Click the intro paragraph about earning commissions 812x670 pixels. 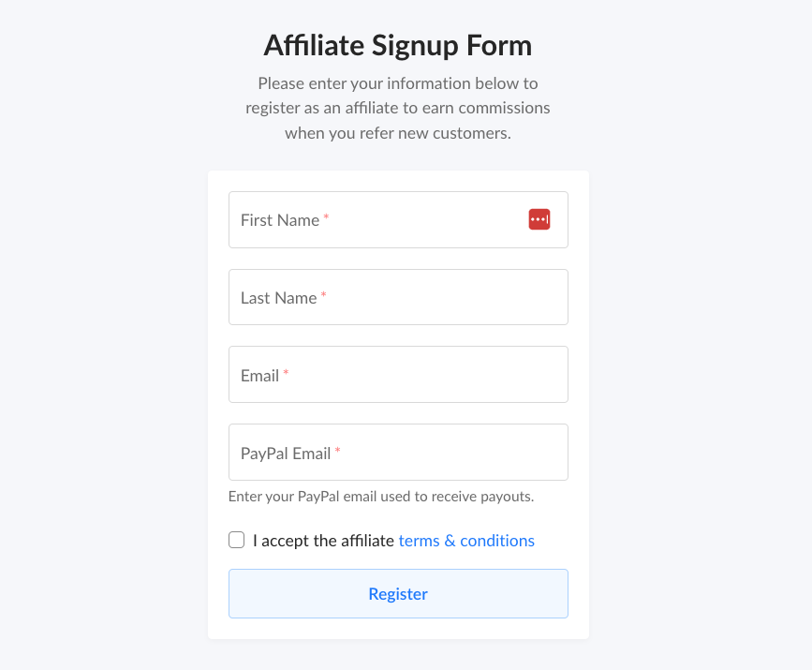398,108
